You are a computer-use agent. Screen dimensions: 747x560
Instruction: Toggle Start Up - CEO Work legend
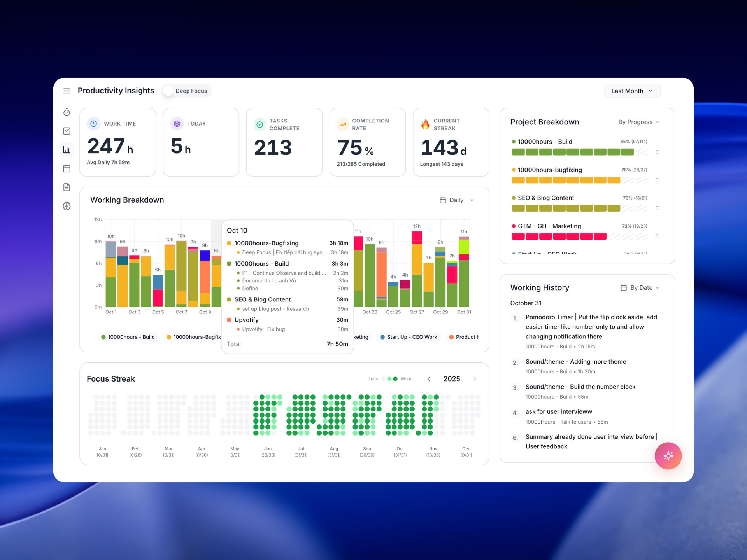(409, 337)
